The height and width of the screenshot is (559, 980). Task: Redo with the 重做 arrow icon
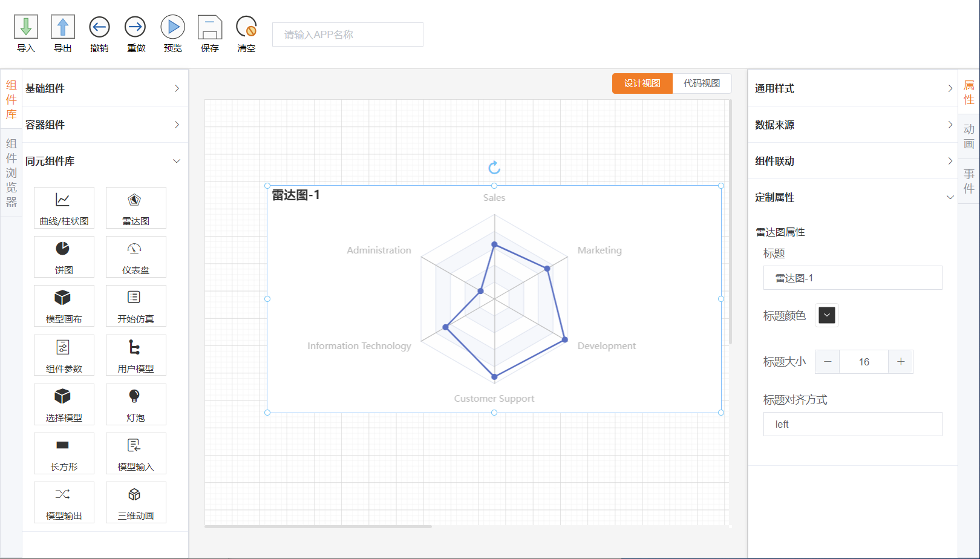136,27
